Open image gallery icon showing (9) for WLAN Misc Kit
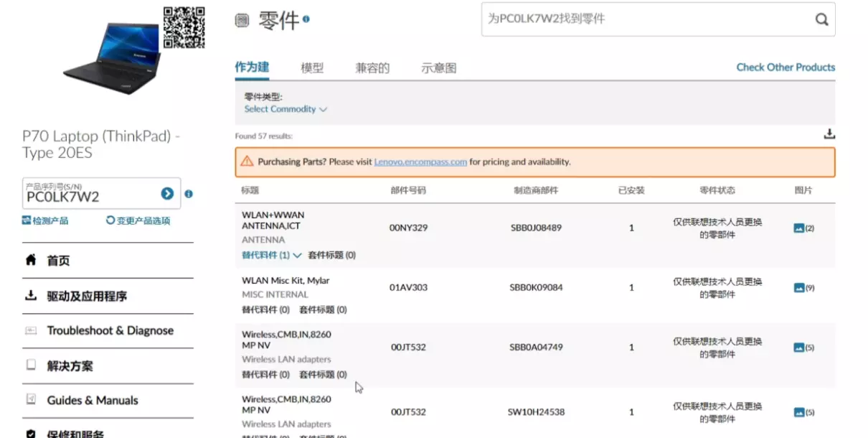The height and width of the screenshot is (438, 868). (x=798, y=286)
